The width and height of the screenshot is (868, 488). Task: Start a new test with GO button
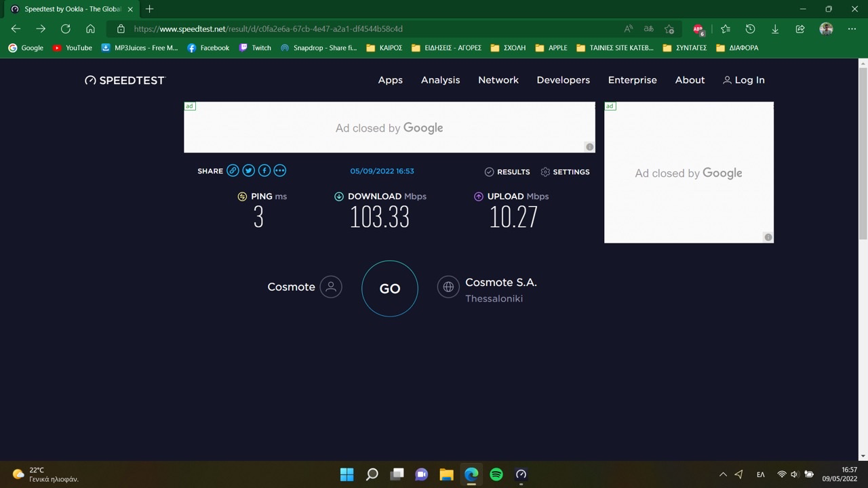(390, 288)
